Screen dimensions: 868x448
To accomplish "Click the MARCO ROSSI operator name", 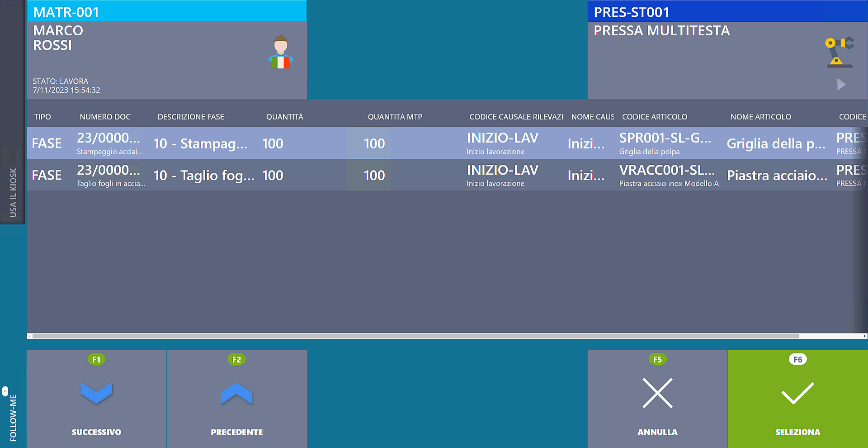I will point(58,38).
